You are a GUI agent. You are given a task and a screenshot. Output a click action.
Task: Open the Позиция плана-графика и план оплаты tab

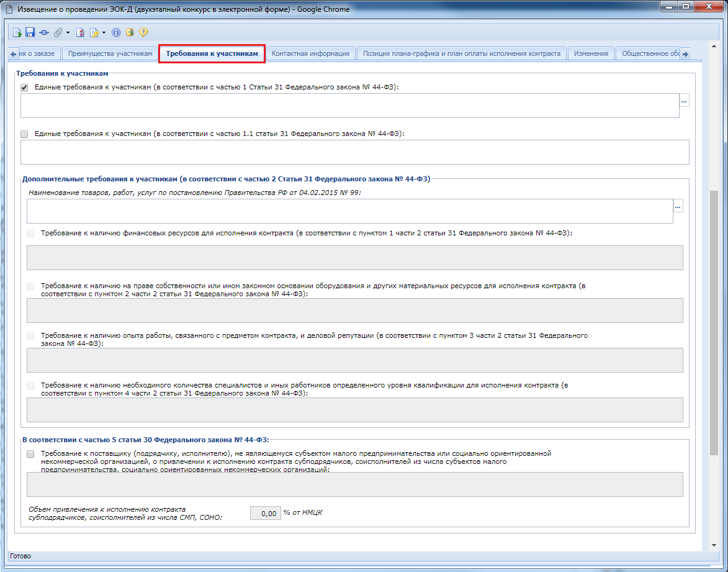tap(462, 53)
